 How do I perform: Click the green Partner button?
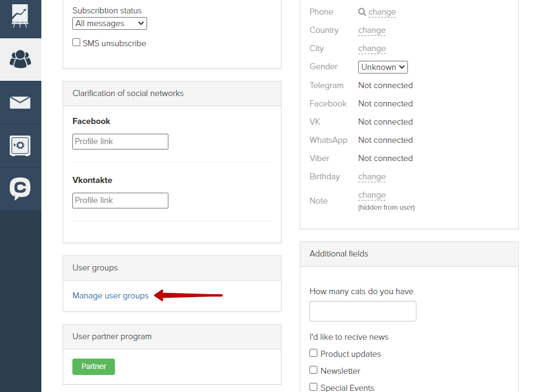coord(93,366)
